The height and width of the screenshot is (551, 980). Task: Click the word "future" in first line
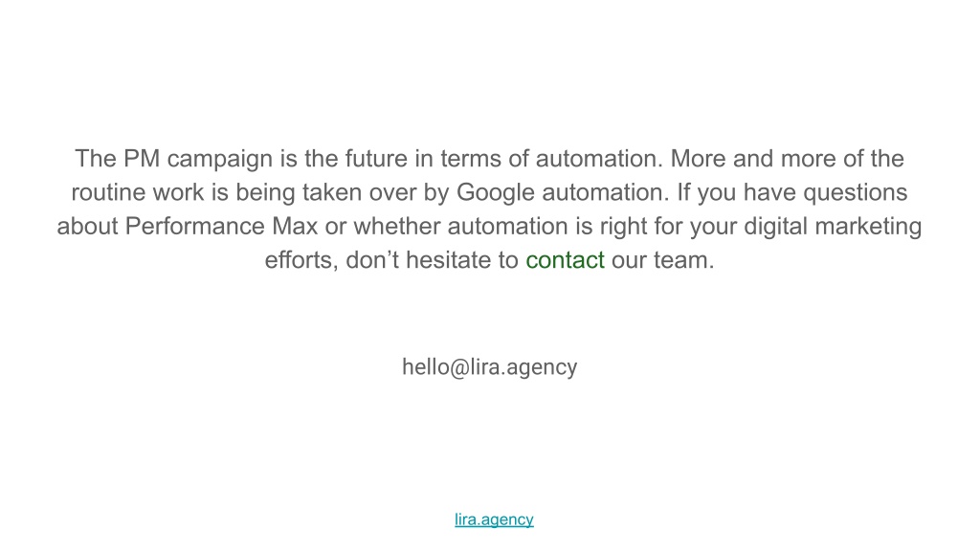tap(376, 159)
